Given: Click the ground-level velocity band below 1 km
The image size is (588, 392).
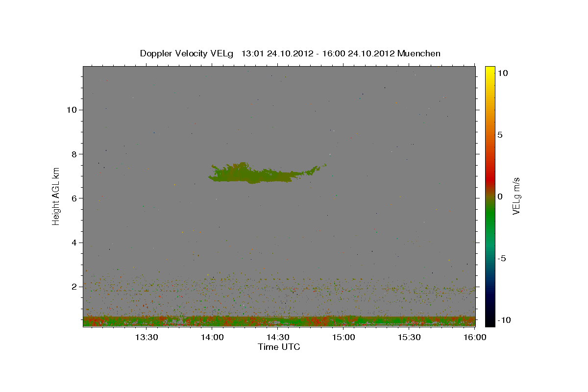Looking at the screenshot, I should pos(279,321).
